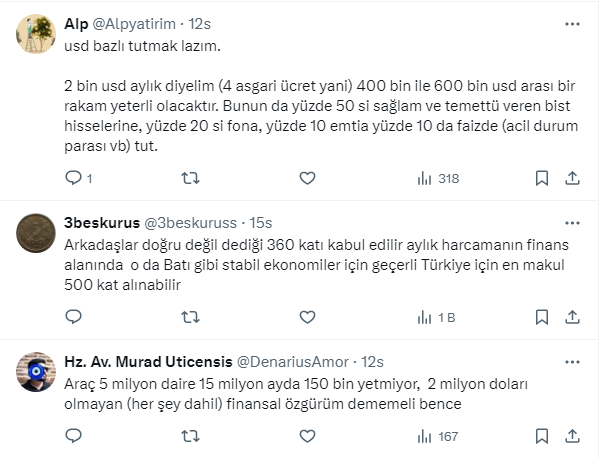Viewport: 613px width, 458px height.
Task: Open more options on Murad Uticensis tweet
Action: click(570, 360)
